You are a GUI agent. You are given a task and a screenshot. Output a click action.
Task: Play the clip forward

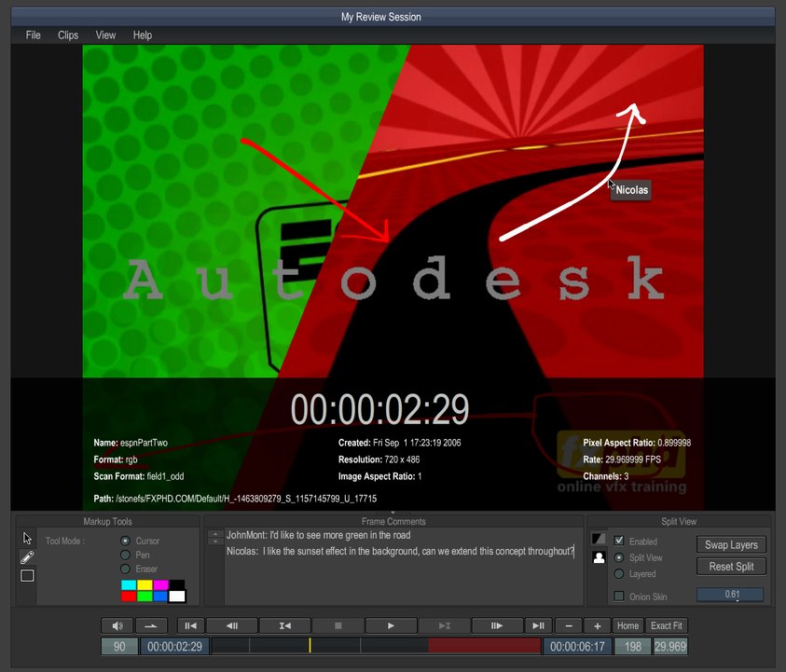391,625
